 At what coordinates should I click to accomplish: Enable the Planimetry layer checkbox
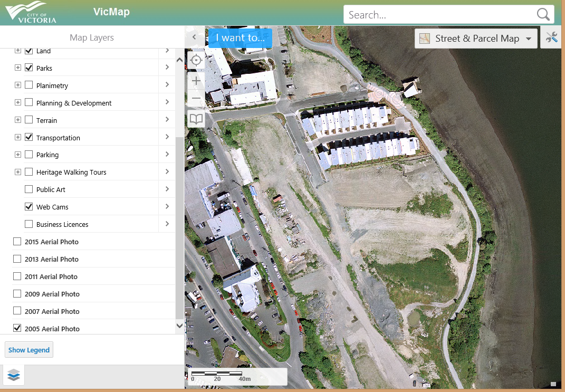point(29,85)
